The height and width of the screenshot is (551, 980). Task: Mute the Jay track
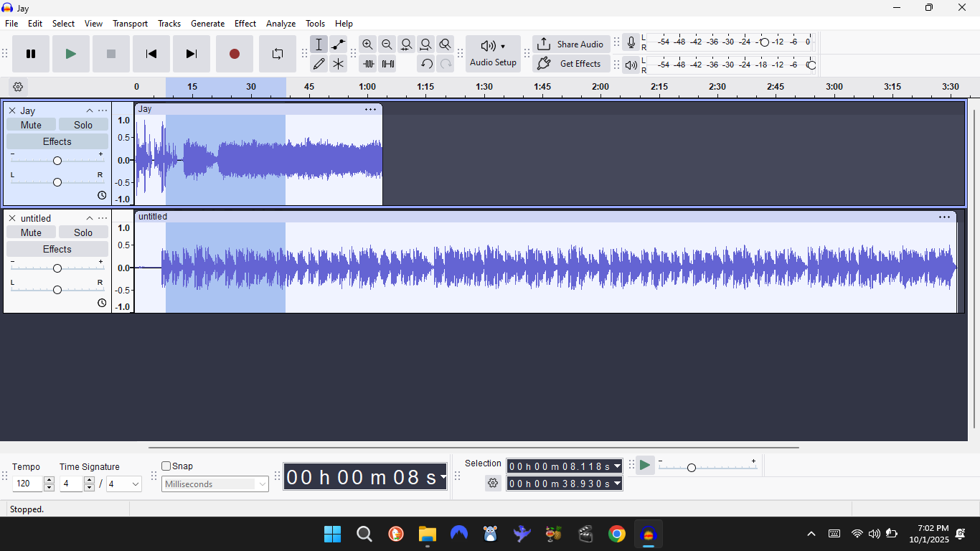31,125
